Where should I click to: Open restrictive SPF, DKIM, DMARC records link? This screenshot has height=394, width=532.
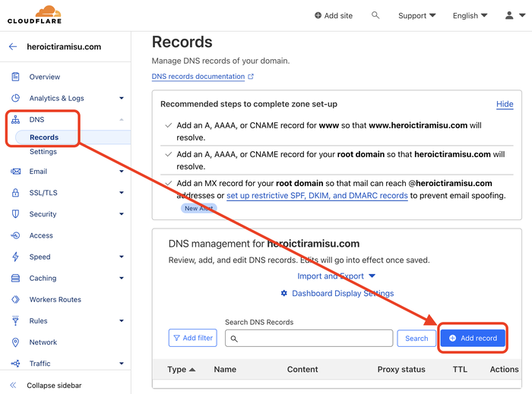click(317, 195)
